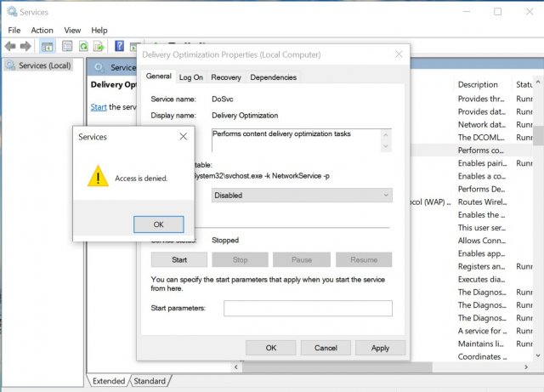Viewport: 544px width, 392px height.
Task: Click the Start parameters text field
Action: 308,308
